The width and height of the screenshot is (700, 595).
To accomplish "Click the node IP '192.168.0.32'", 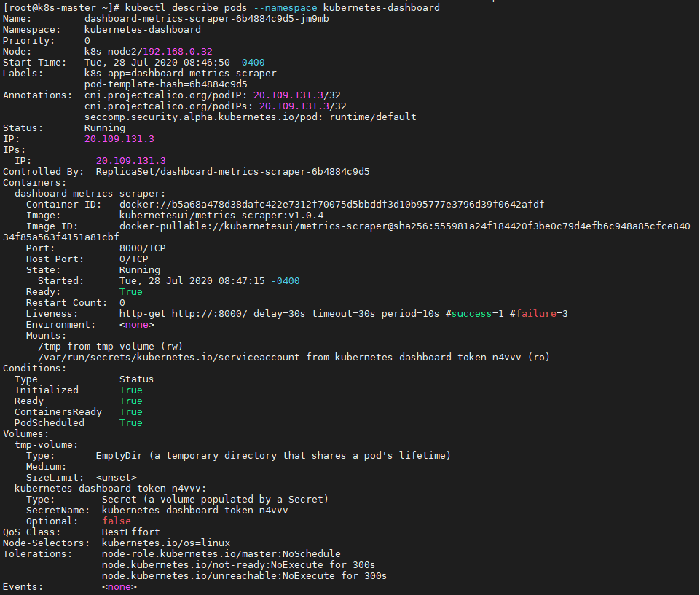I will 178,51.
